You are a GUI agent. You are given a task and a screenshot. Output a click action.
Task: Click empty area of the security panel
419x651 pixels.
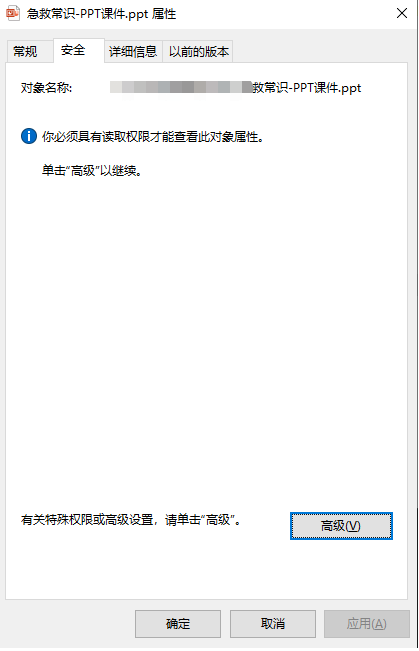[x=208, y=332]
